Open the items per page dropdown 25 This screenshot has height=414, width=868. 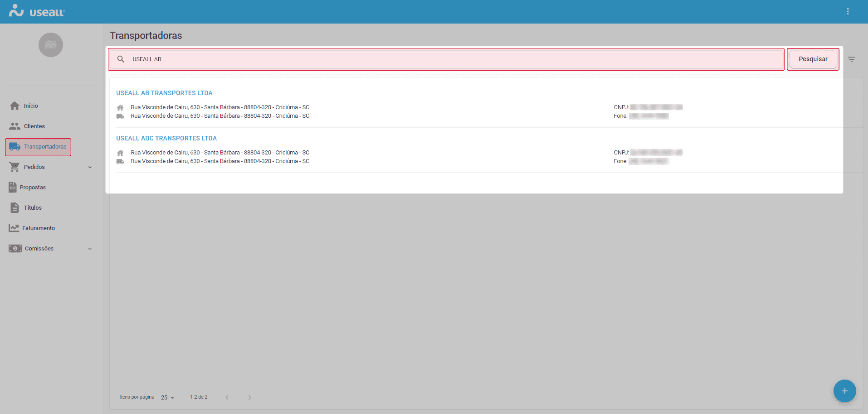[x=167, y=397]
